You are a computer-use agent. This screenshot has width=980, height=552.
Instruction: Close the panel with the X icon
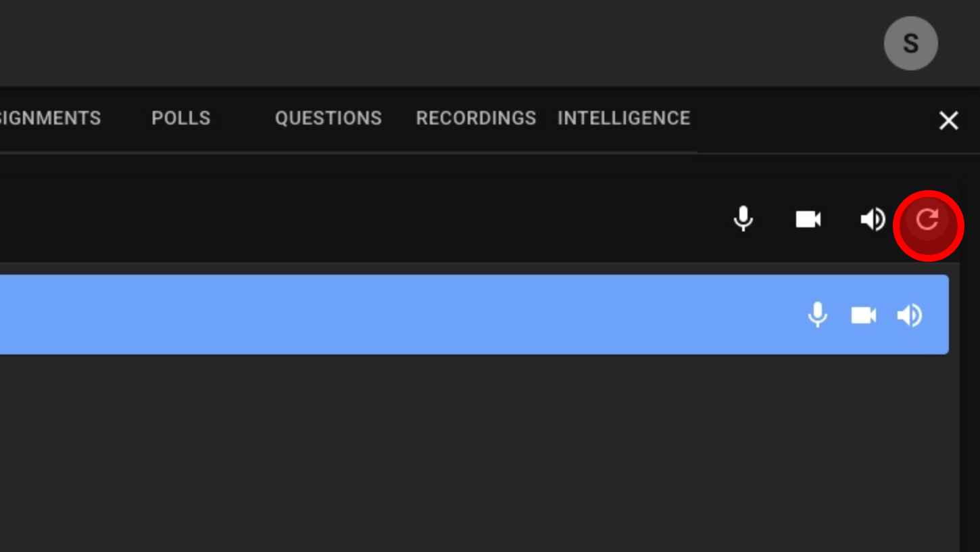tap(948, 120)
